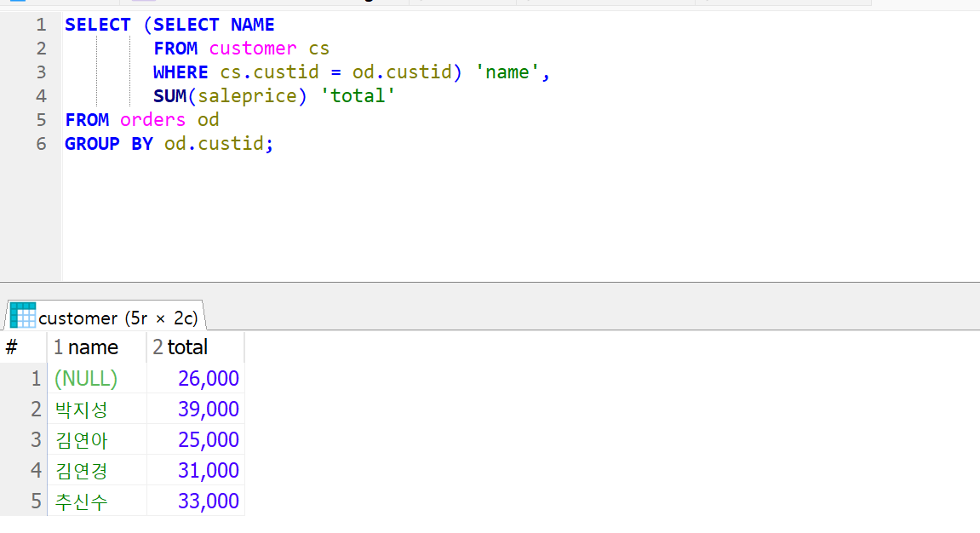Click the orders table name in line 5

tap(152, 120)
